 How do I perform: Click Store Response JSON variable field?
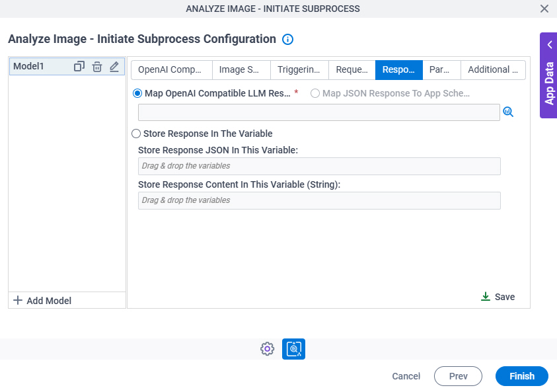(x=319, y=167)
